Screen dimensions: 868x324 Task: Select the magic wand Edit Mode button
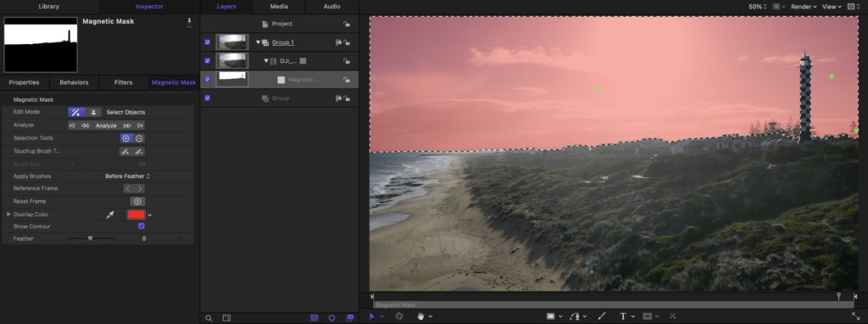coord(75,112)
